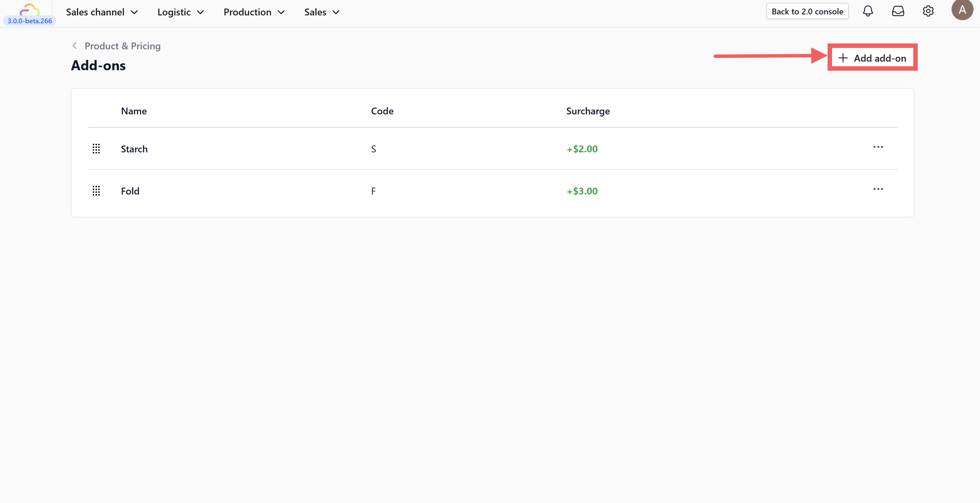Select the Fold add-on name
980x503 pixels.
point(130,191)
